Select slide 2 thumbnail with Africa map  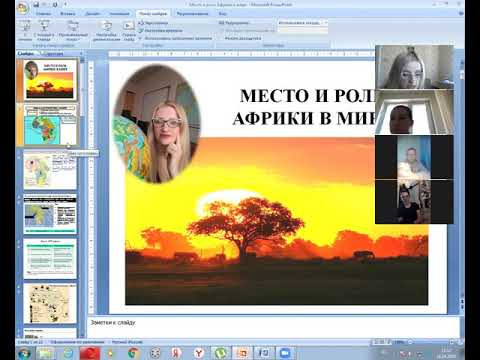[50, 125]
